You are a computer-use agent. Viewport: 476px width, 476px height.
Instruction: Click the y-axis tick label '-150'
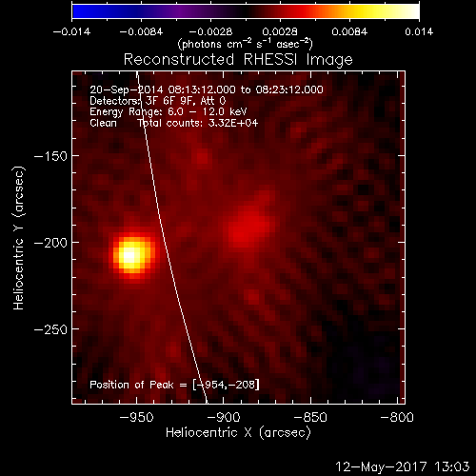pyautogui.click(x=50, y=156)
